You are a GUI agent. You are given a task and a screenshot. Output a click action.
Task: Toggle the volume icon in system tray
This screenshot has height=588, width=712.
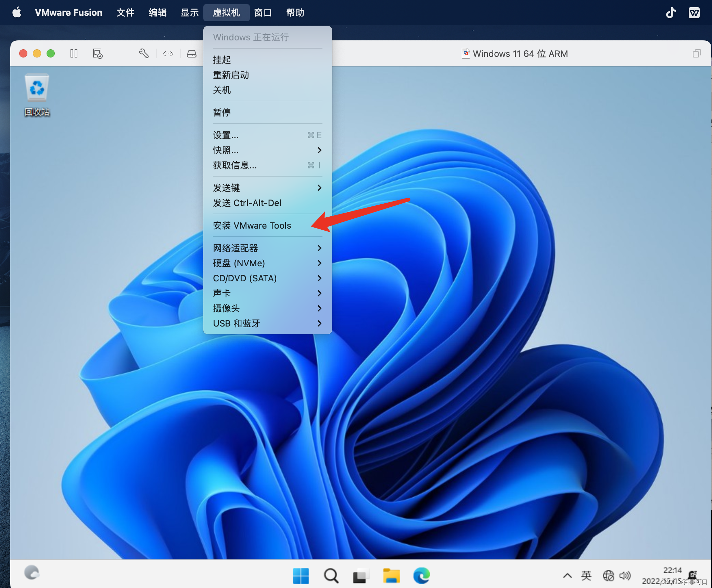click(x=625, y=576)
